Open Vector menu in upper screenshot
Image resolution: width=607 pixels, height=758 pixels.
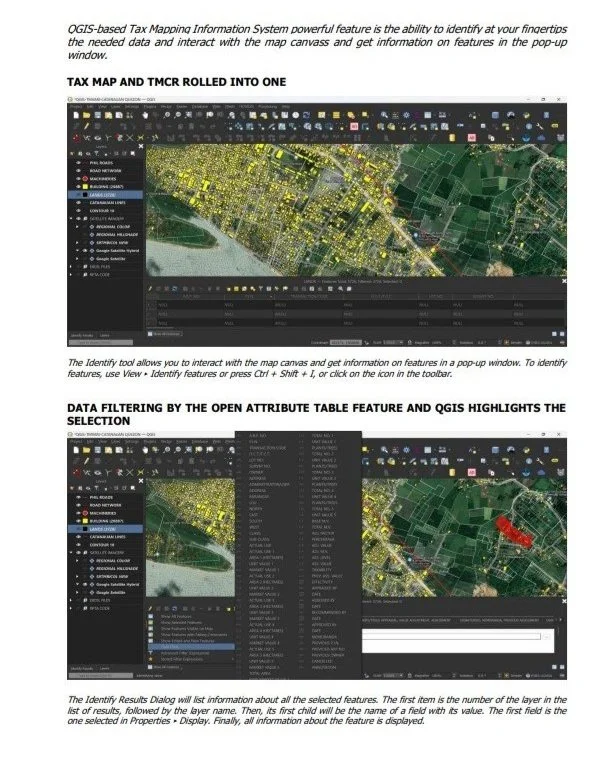click(x=166, y=106)
